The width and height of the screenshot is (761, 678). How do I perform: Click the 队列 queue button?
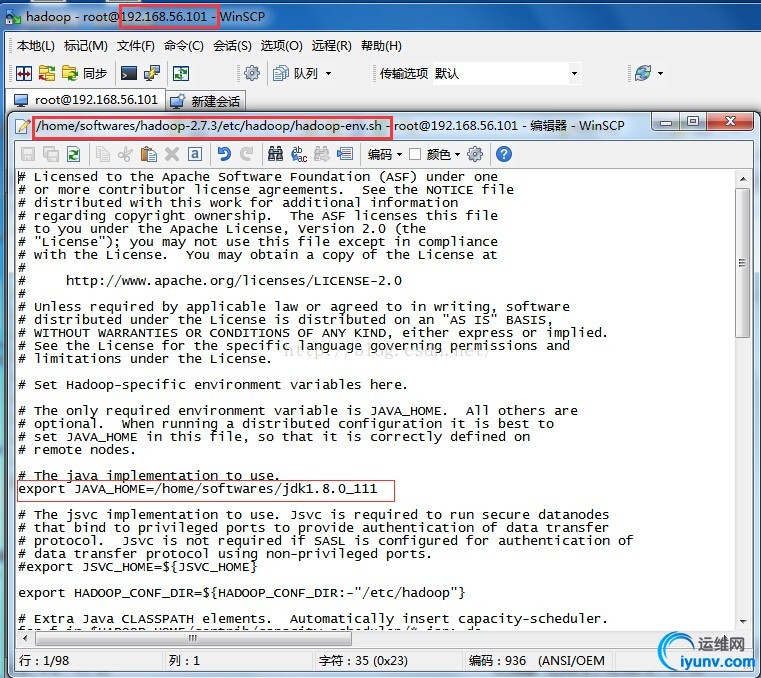pyautogui.click(x=296, y=73)
